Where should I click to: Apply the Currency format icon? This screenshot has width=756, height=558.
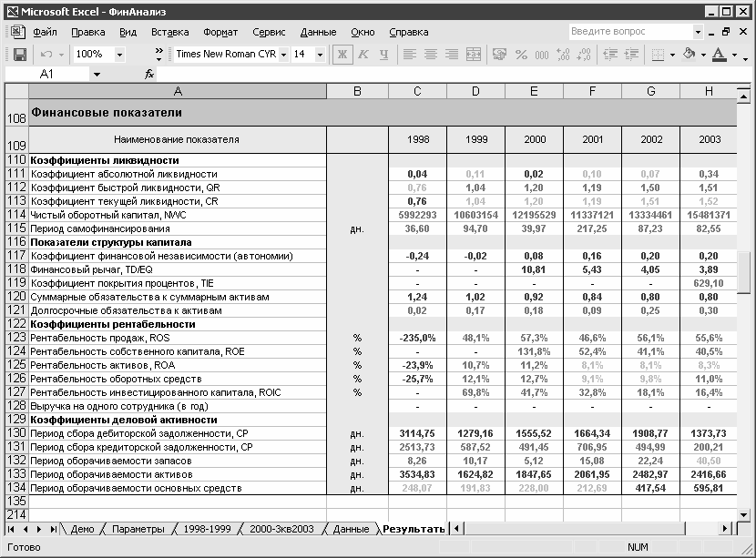click(499, 55)
